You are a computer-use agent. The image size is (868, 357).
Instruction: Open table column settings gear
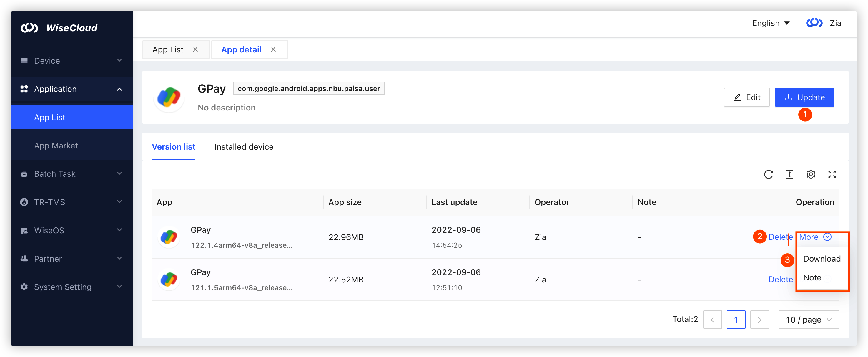click(x=811, y=174)
